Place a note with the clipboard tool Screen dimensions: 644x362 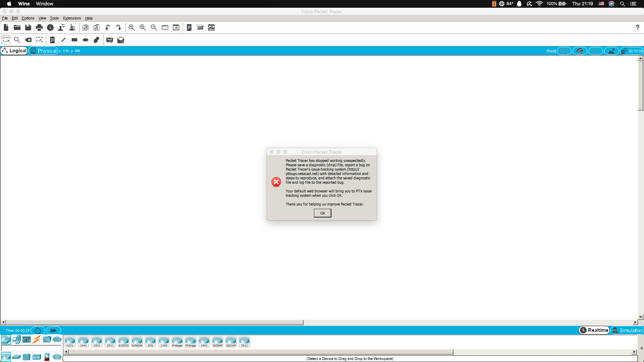click(52, 40)
